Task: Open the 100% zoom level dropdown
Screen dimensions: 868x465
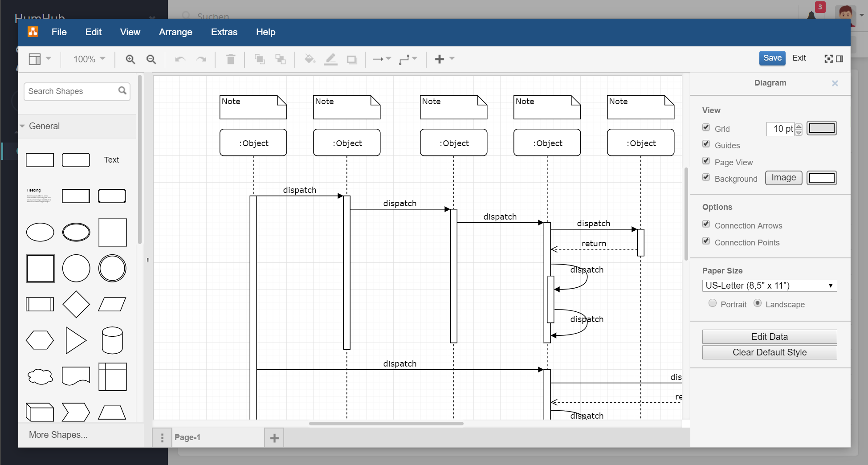Action: click(89, 59)
